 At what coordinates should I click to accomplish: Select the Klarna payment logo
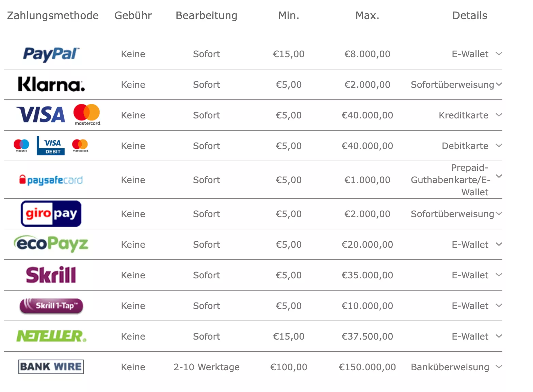click(51, 84)
